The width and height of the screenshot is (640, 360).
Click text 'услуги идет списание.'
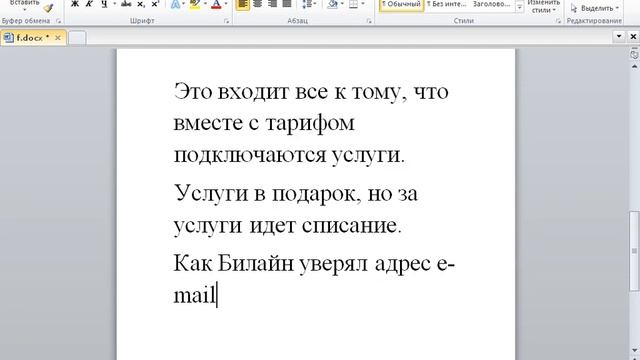[x=288, y=226]
